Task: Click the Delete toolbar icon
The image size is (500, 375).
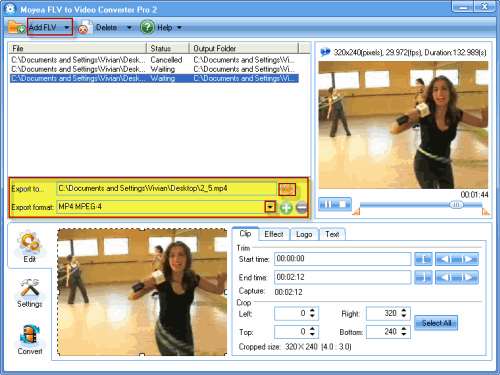Action: pos(85,28)
